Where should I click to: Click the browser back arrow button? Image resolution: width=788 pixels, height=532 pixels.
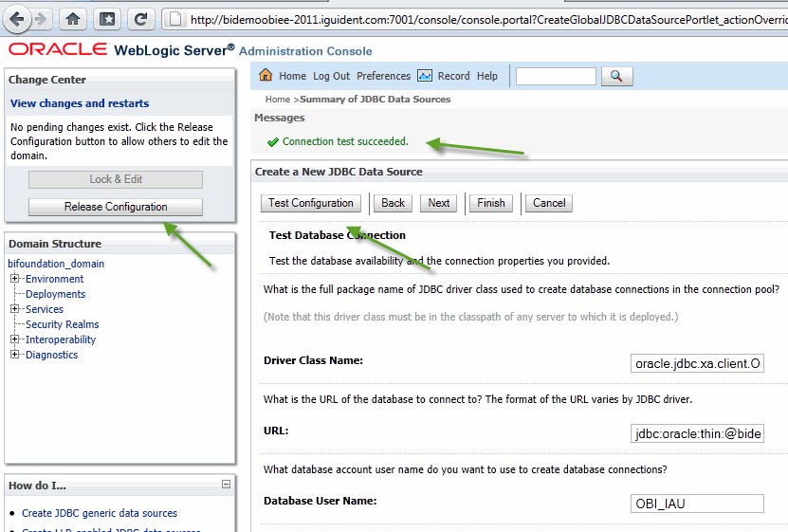(17, 20)
